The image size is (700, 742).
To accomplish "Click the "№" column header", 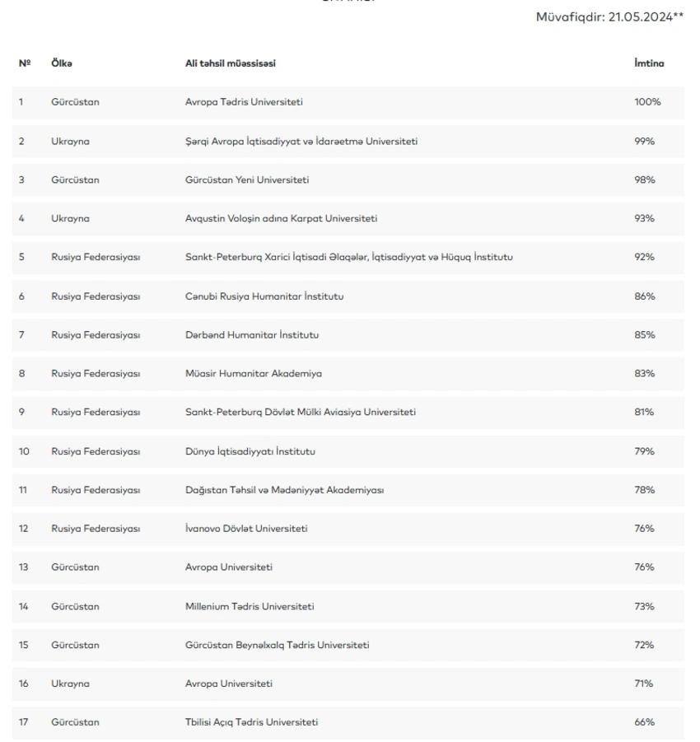I will pos(23,63).
